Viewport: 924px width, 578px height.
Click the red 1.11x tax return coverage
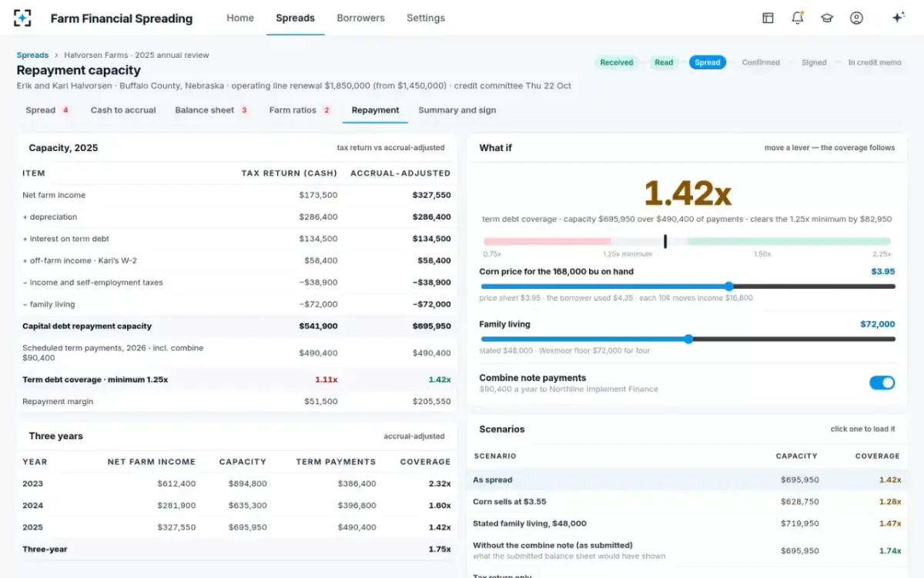(x=326, y=380)
